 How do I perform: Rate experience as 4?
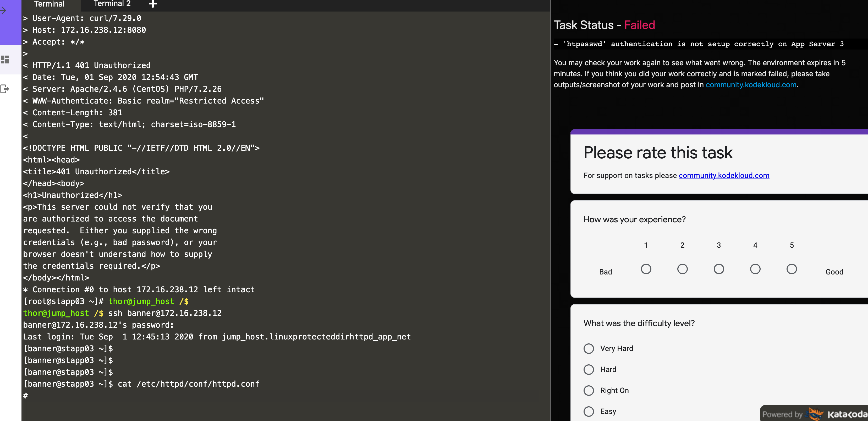click(x=755, y=269)
